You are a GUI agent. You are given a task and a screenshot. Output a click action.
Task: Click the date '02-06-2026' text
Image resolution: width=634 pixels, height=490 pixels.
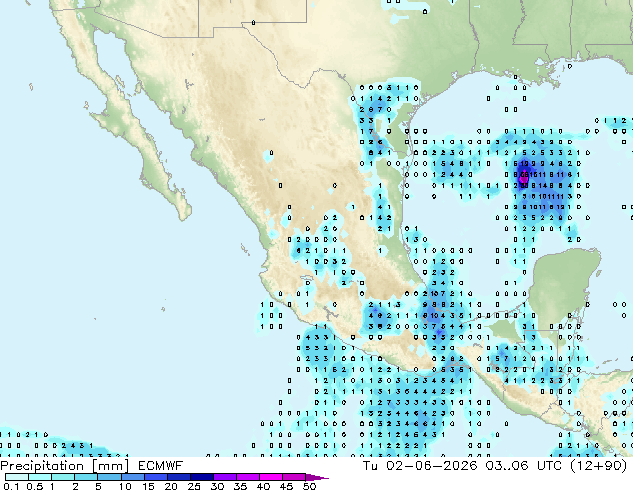click(x=432, y=466)
